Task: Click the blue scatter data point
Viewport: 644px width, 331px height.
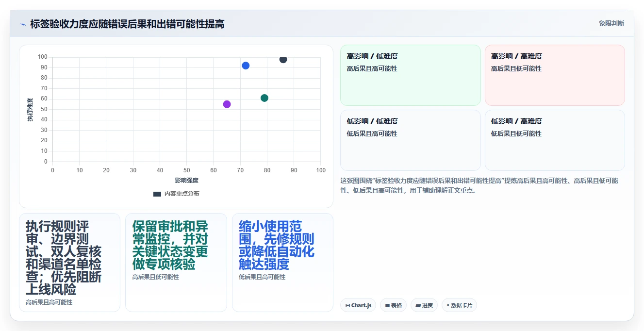Action: [246, 66]
